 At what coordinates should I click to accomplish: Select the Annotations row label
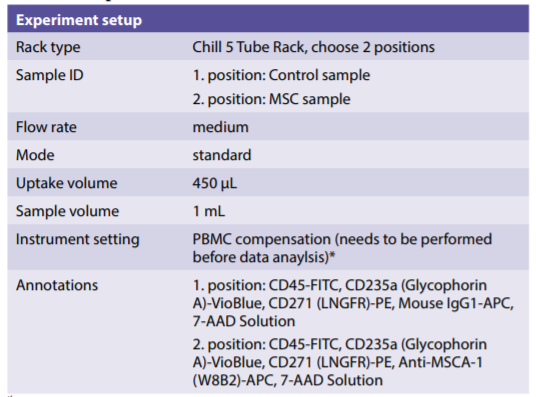click(x=57, y=285)
